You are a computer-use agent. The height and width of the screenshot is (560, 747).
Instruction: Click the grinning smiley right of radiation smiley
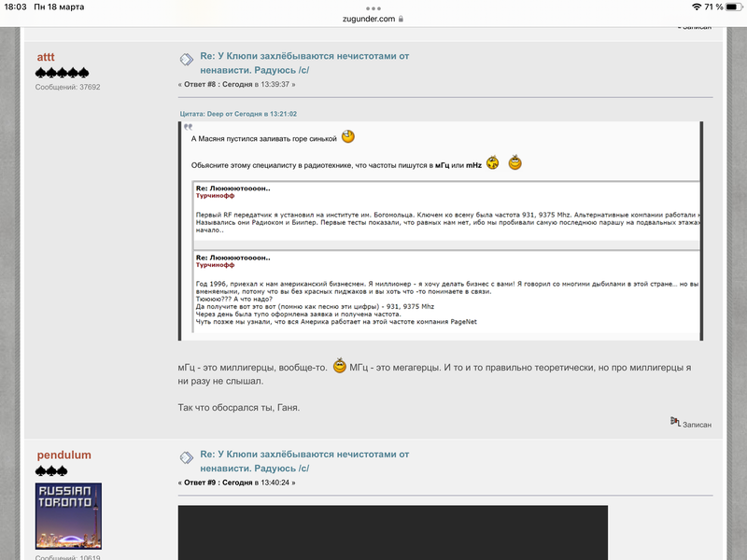515,162
